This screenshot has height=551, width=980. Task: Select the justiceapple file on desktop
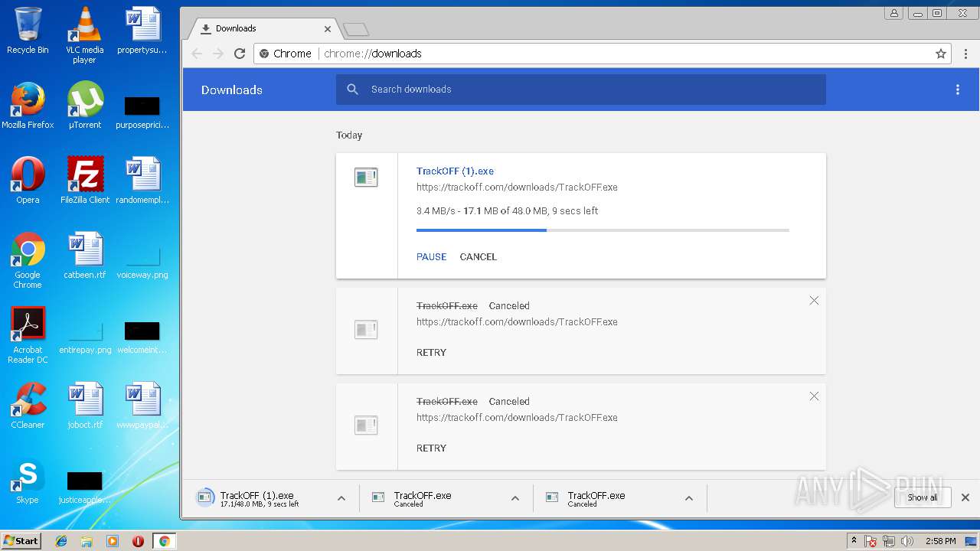click(x=84, y=487)
